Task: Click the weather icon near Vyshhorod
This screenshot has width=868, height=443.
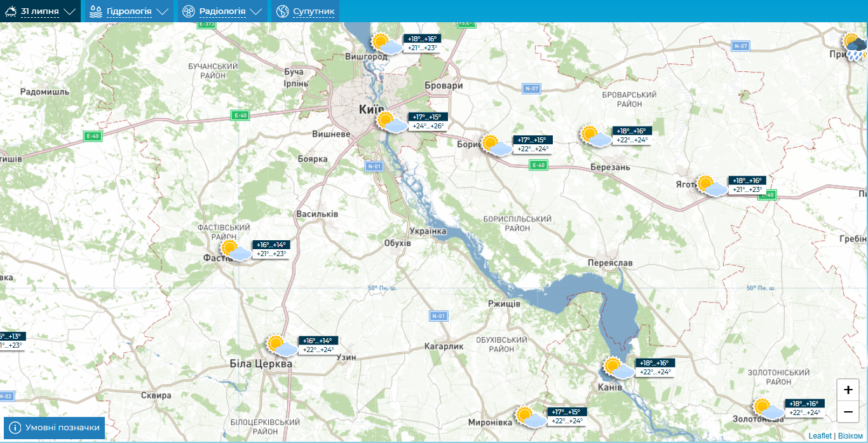Action: click(x=387, y=44)
